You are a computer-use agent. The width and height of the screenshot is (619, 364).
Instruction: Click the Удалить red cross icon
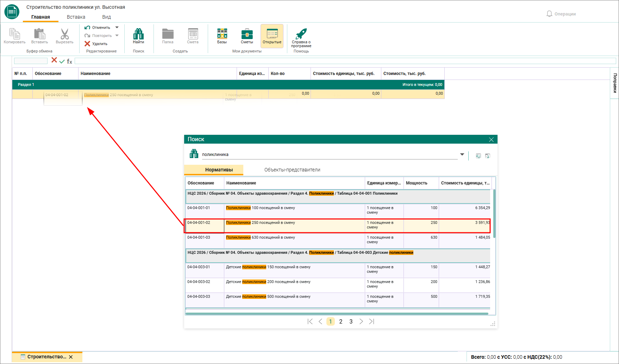87,44
